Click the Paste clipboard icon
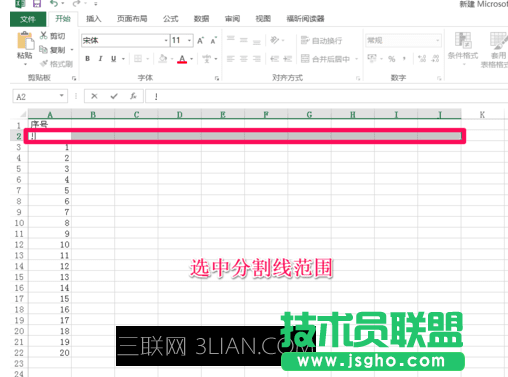Viewport: 508px width, 377px height. (25, 41)
